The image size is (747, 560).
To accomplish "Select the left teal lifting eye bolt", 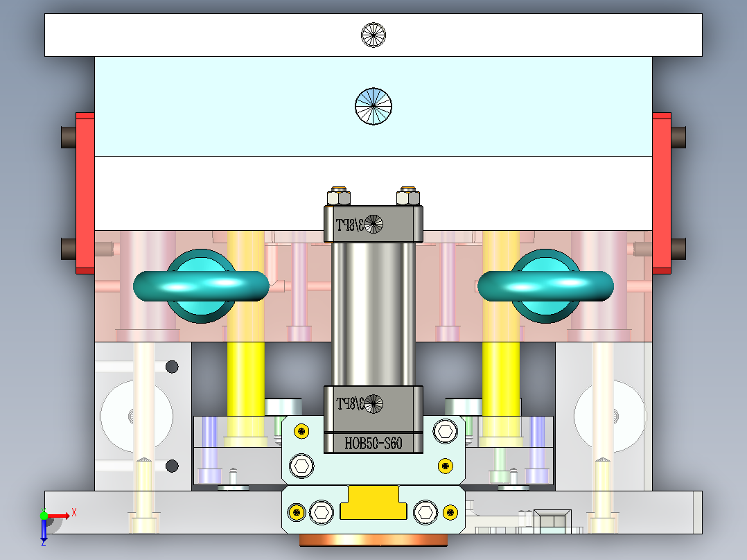I will [201, 286].
